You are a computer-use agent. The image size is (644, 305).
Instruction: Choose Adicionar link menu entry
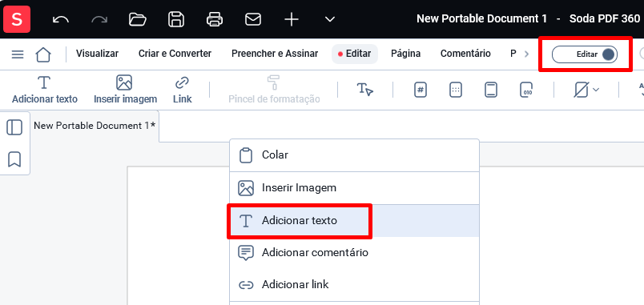[355, 284]
